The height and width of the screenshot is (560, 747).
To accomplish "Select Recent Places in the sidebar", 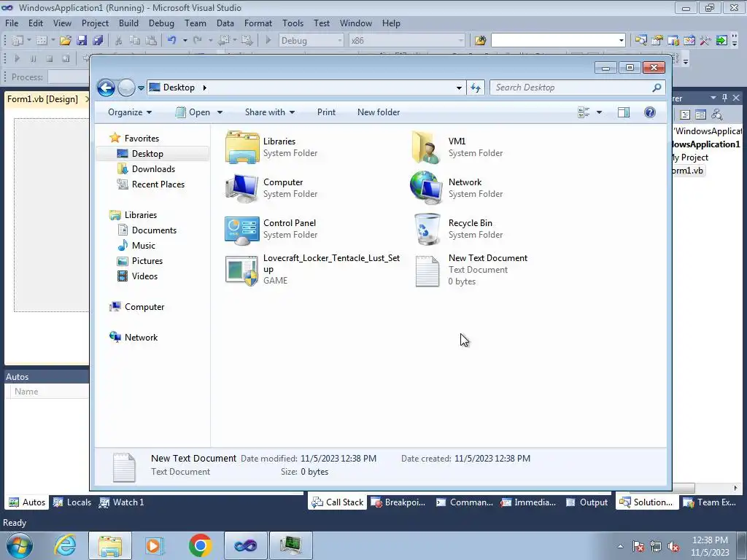I will coord(151,184).
